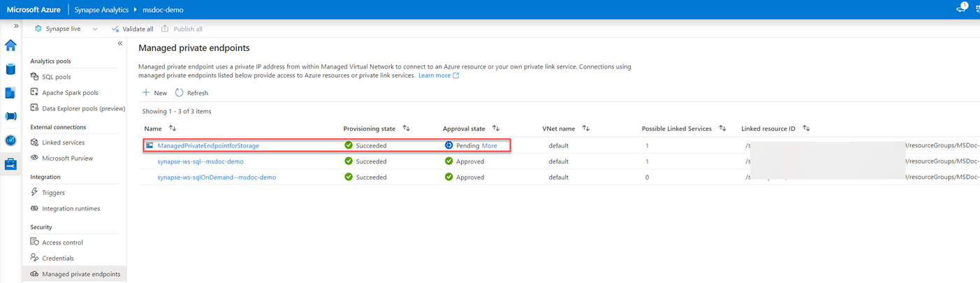
Task: Click Succeeded status for synapse-ws-sqlOnDemand row
Action: (365, 177)
